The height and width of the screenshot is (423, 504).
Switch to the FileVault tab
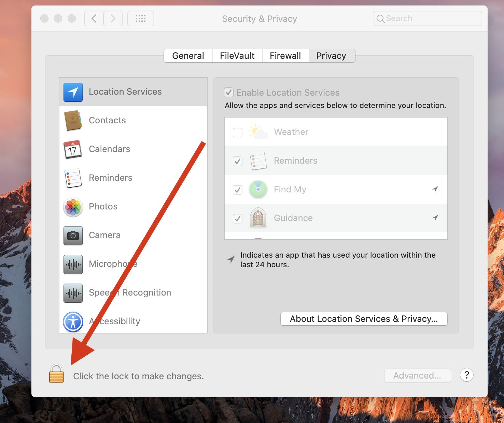click(x=237, y=56)
